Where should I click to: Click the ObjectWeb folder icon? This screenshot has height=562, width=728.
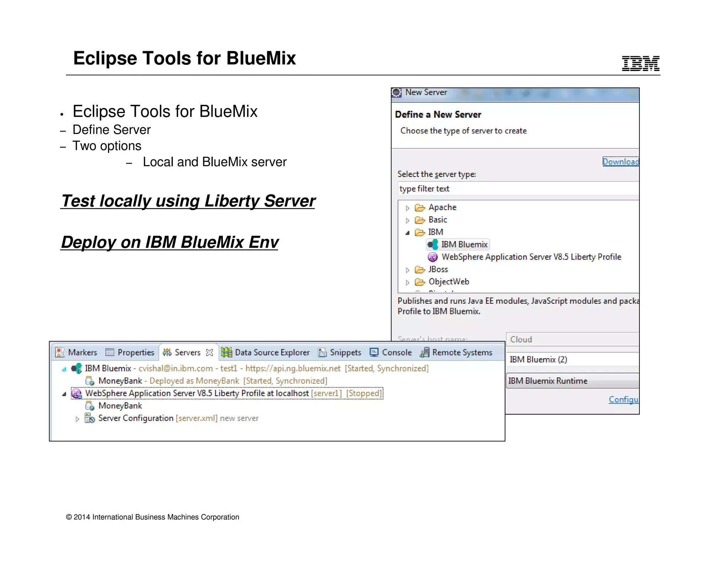point(420,282)
